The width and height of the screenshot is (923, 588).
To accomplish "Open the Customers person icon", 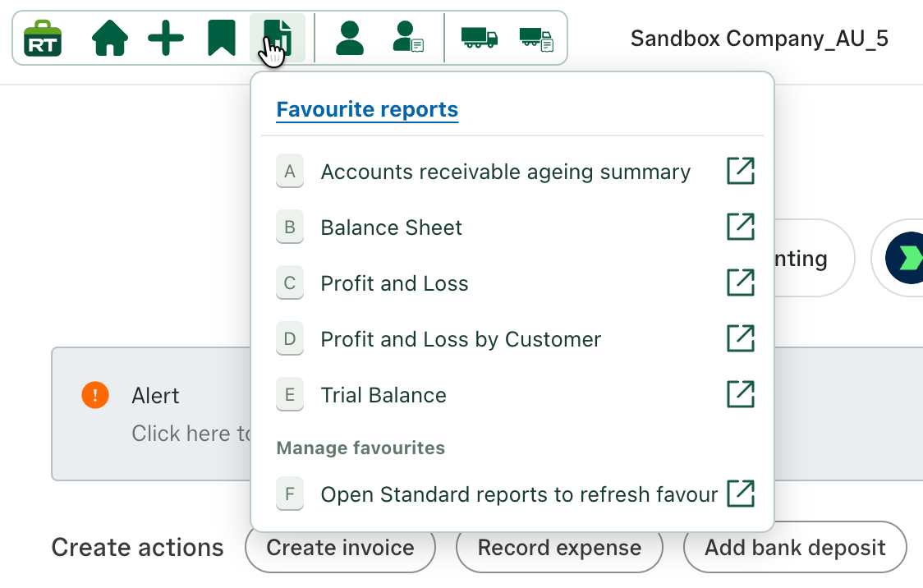I will (350, 39).
